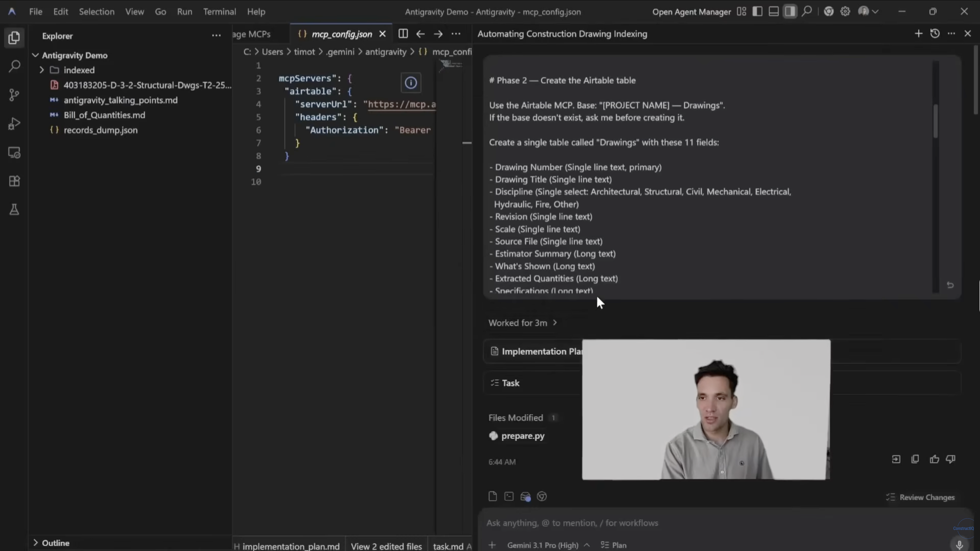Open the Testing flask icon view
The width and height of the screenshot is (980, 551).
[14, 209]
